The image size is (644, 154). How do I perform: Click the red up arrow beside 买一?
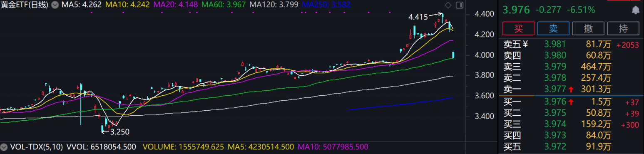tap(571, 102)
